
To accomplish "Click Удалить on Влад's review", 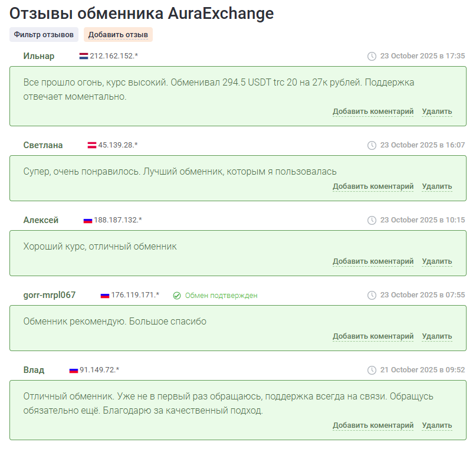I will click(436, 424).
